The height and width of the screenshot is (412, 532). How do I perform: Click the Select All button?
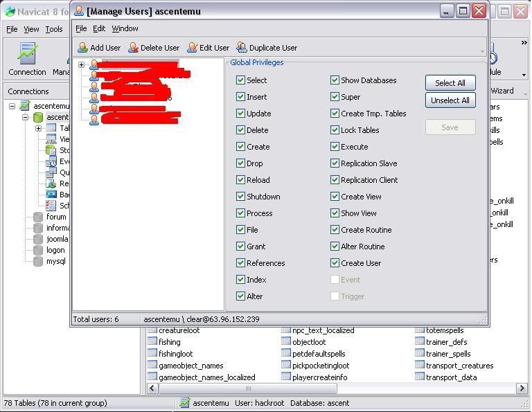point(450,82)
